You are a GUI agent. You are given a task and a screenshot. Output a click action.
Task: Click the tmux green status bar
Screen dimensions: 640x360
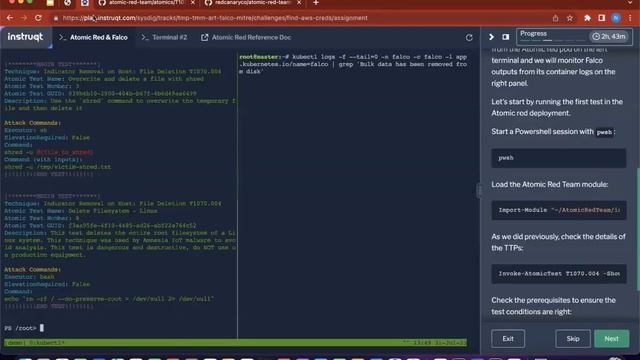(236, 343)
